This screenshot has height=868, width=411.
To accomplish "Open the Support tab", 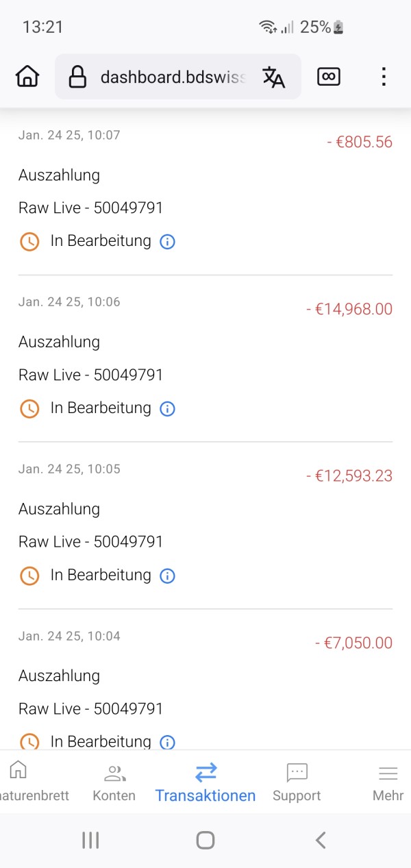I will pyautogui.click(x=297, y=782).
